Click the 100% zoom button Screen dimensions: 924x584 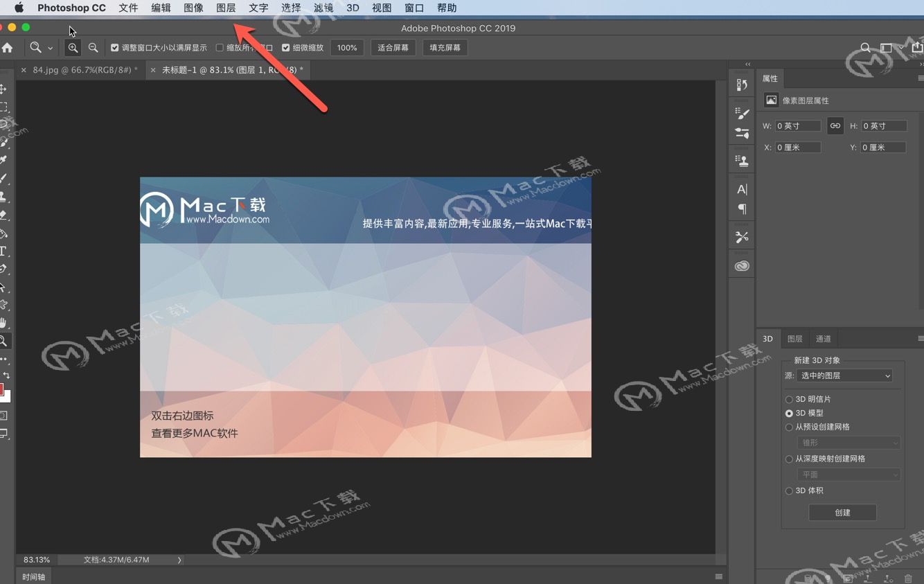coord(347,48)
